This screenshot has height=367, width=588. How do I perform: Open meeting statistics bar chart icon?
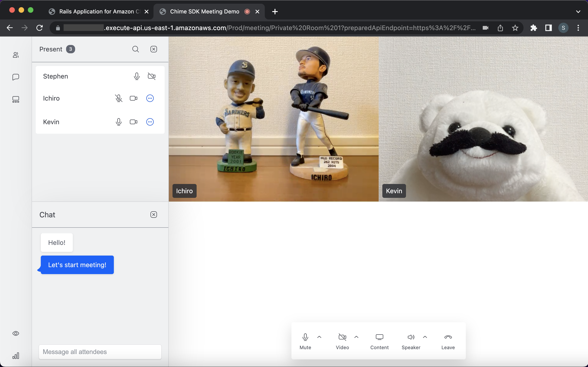point(16,356)
